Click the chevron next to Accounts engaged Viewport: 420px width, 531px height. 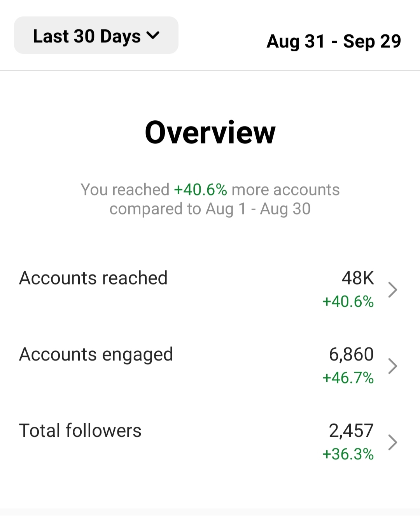tap(393, 366)
